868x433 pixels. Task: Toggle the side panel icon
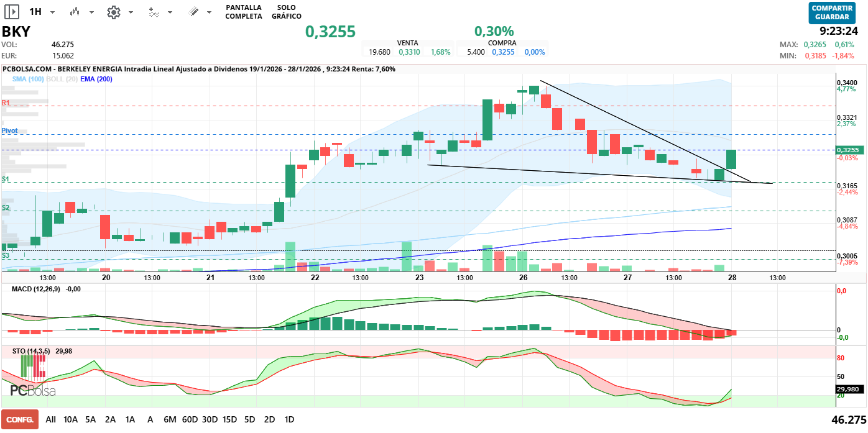click(12, 12)
